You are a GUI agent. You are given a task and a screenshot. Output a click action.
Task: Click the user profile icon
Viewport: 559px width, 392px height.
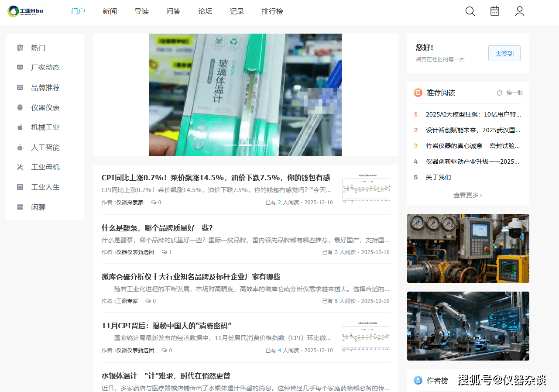click(519, 11)
